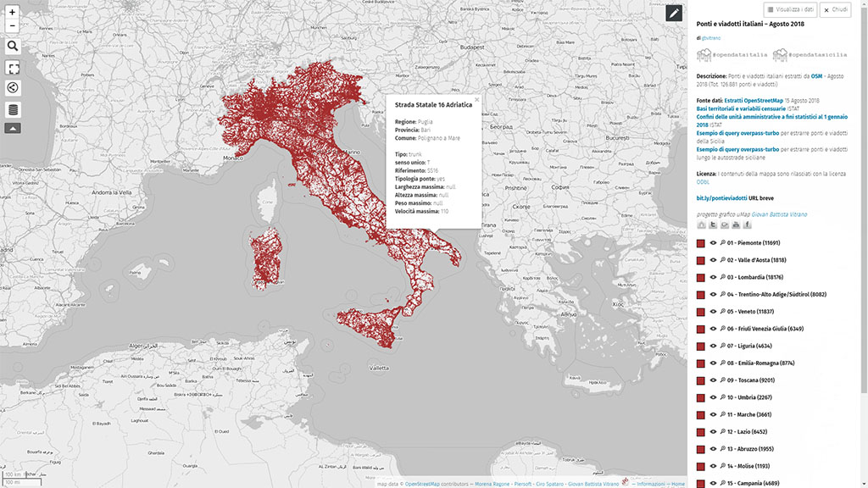Click the red swatch for 06 - Friuli Venezia Giulia
Viewport: 868px width, 488px height.
pos(701,330)
